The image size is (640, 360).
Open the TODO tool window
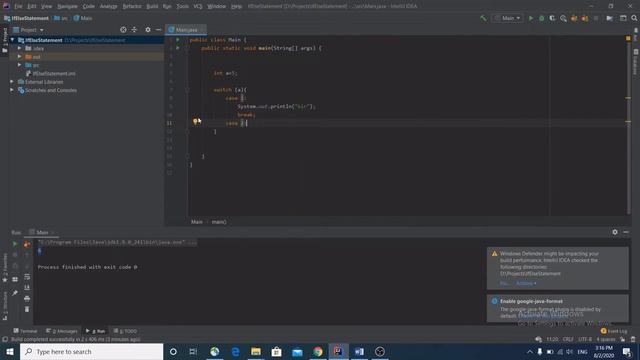pyautogui.click(x=125, y=331)
